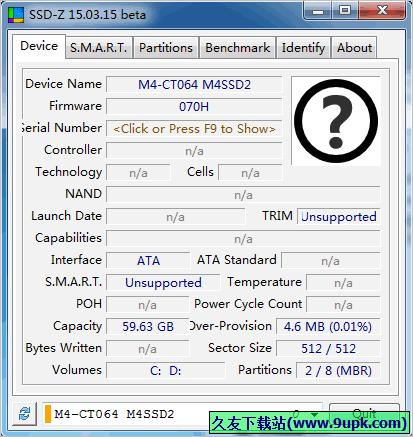Click the Bytes Written n/a field
The height and width of the screenshot is (437, 413).
148,349
